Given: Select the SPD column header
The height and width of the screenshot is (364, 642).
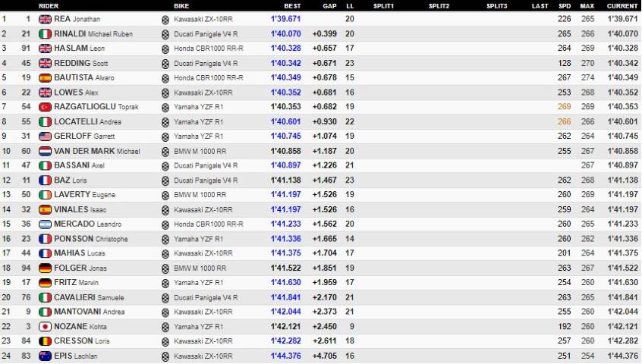Looking at the screenshot, I should (x=565, y=6).
